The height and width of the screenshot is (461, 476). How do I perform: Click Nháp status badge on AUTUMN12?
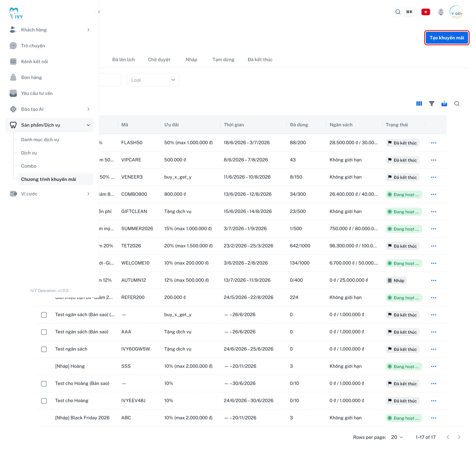(396, 280)
